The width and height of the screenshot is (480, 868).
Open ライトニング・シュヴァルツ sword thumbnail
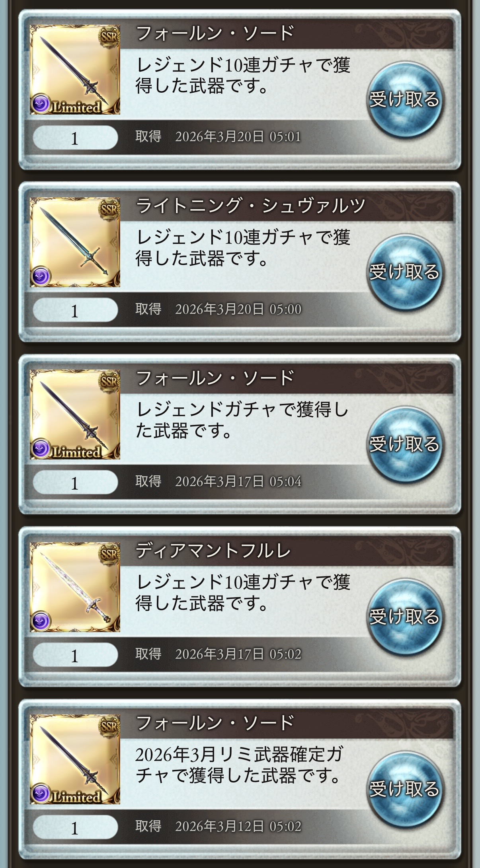click(x=75, y=242)
